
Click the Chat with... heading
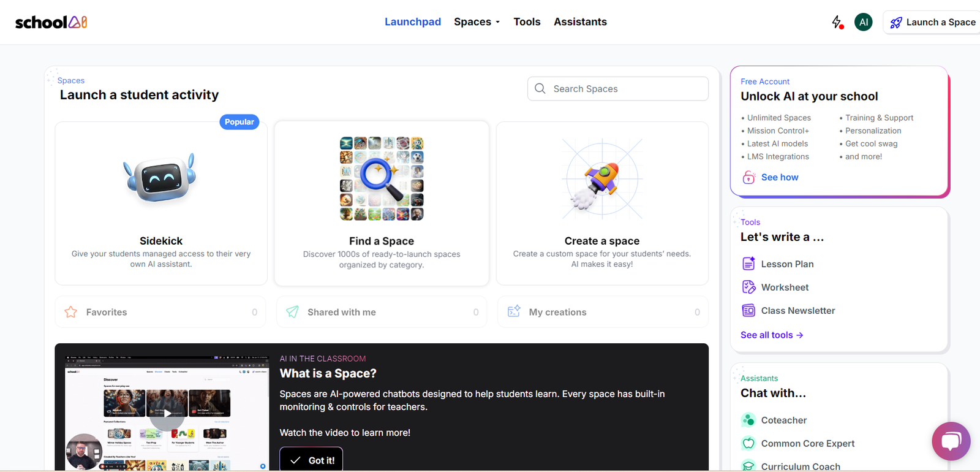(x=774, y=393)
